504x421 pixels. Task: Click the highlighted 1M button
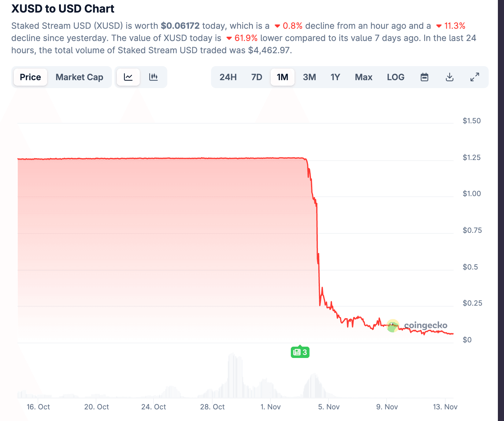click(x=282, y=77)
